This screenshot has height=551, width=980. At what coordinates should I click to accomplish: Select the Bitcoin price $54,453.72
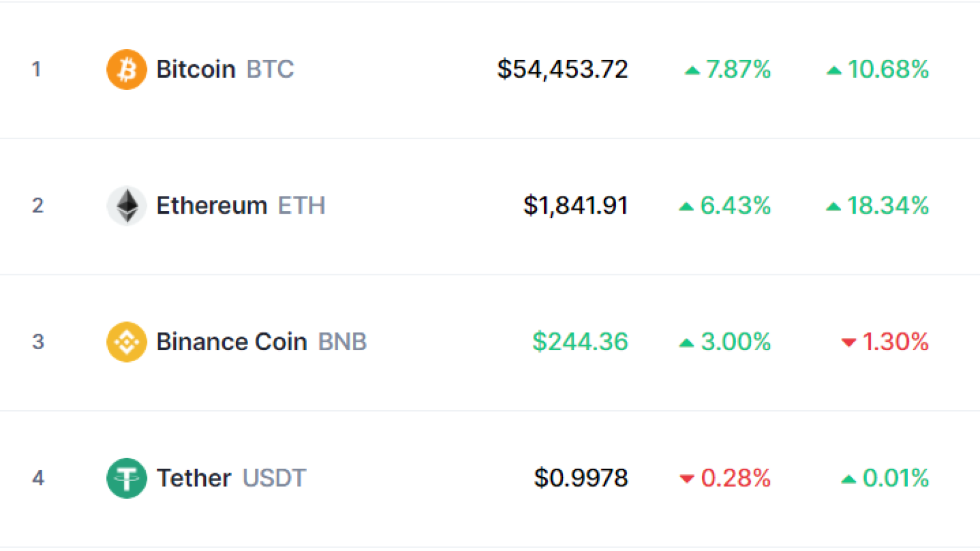(562, 69)
